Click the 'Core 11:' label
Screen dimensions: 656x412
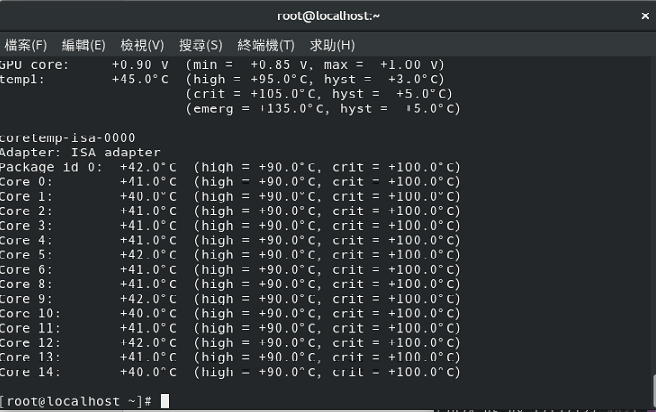(x=30, y=328)
